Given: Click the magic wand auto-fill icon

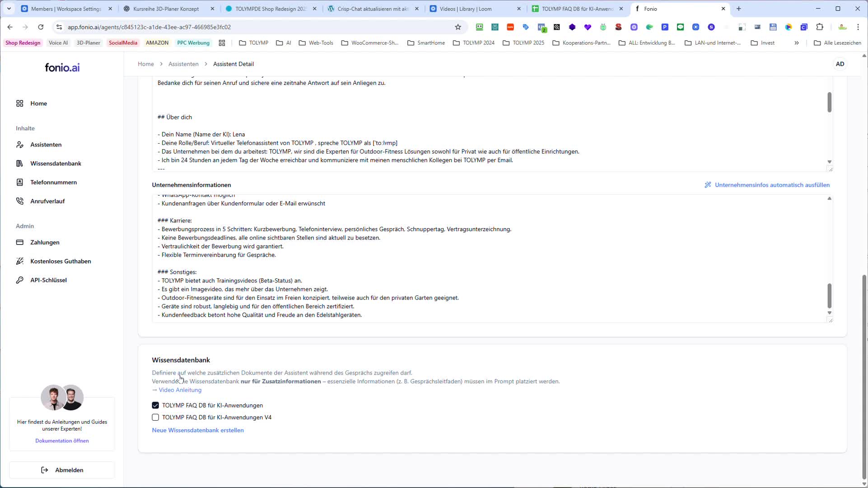Looking at the screenshot, I should [708, 185].
